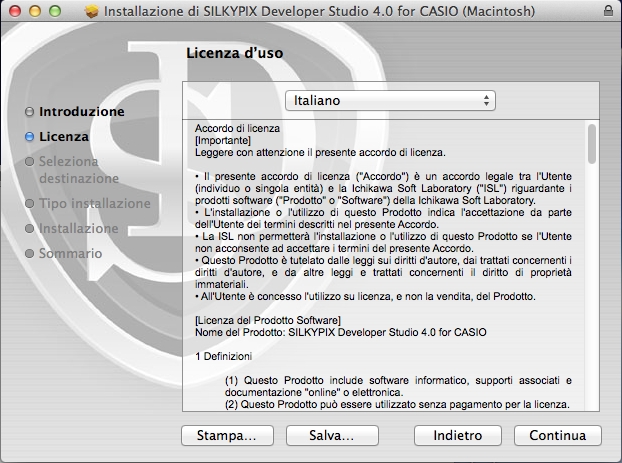
Task: Click the installer package icon in title
Action: coord(92,11)
